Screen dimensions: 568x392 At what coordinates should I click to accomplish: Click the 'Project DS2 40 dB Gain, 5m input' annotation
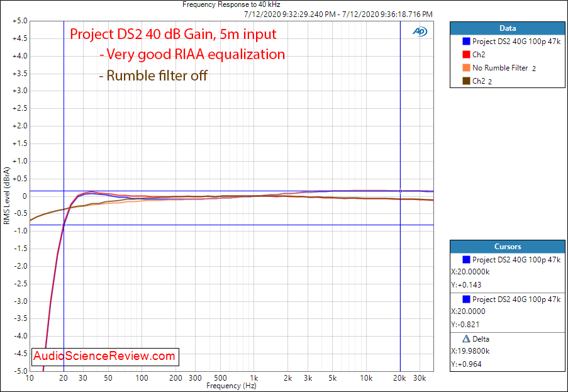pos(173,34)
